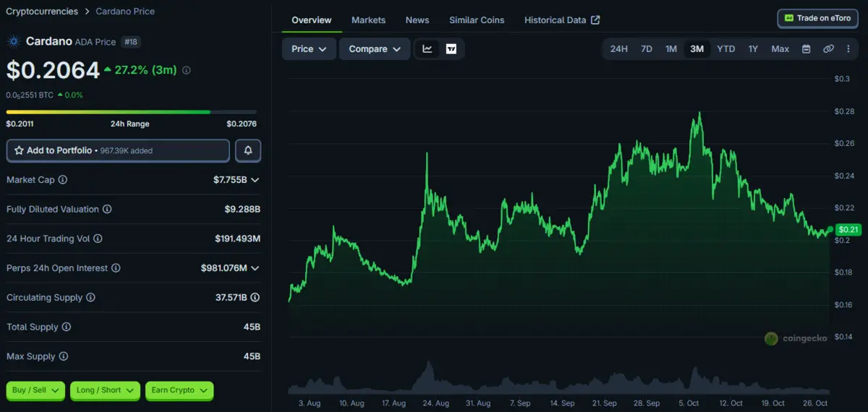
Task: Click info icon next to 27.2% change
Action: pyautogui.click(x=187, y=70)
